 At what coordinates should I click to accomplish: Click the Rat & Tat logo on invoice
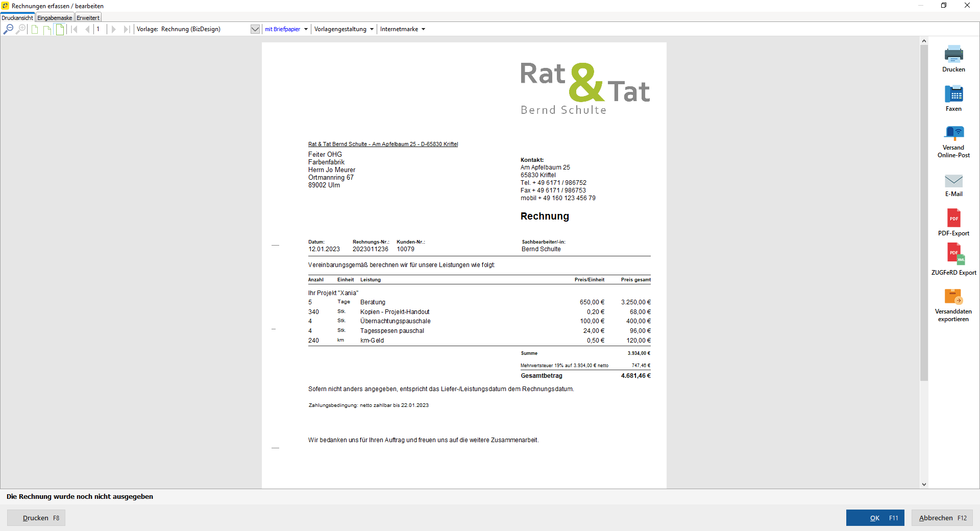pos(585,88)
